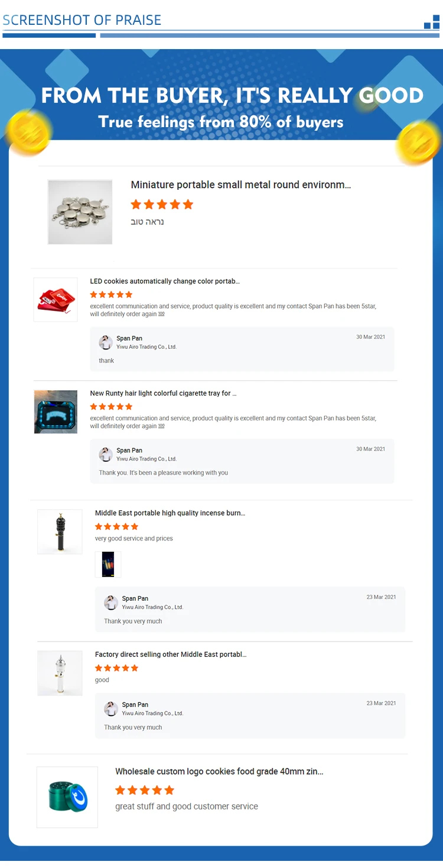Click "New Runty hair light colorful" title
The image size is (443, 868).
pos(163,393)
